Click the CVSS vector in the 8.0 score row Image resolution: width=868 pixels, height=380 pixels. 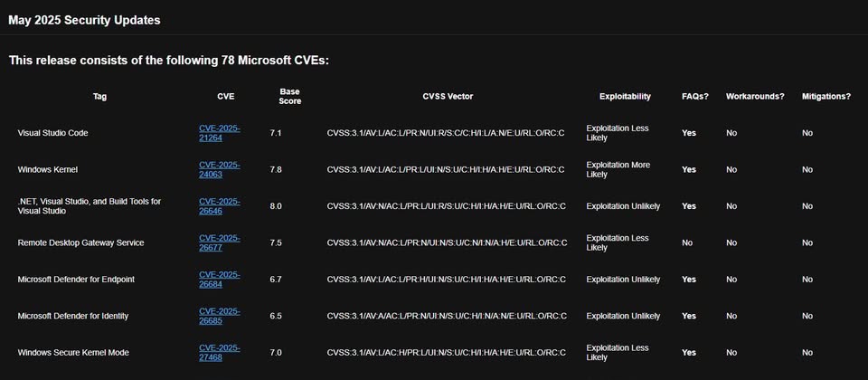pyautogui.click(x=446, y=206)
